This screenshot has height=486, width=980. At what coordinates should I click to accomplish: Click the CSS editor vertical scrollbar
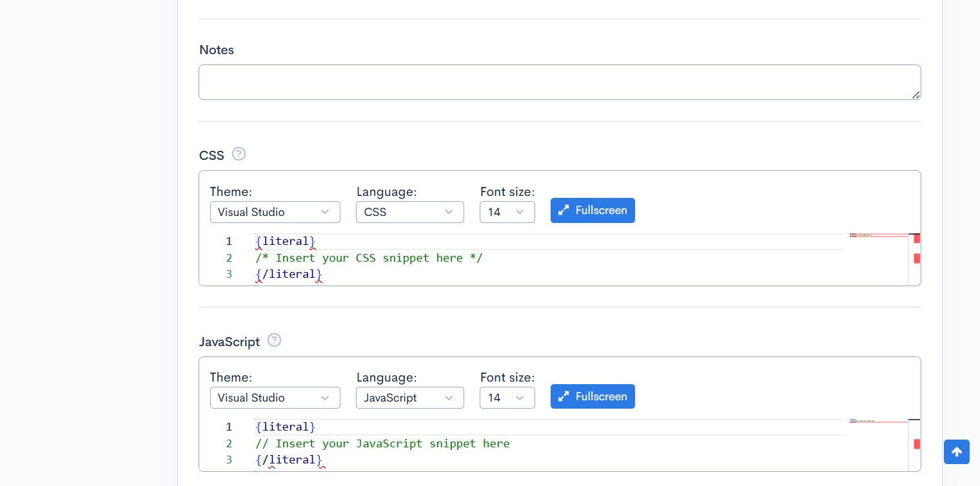click(914, 259)
